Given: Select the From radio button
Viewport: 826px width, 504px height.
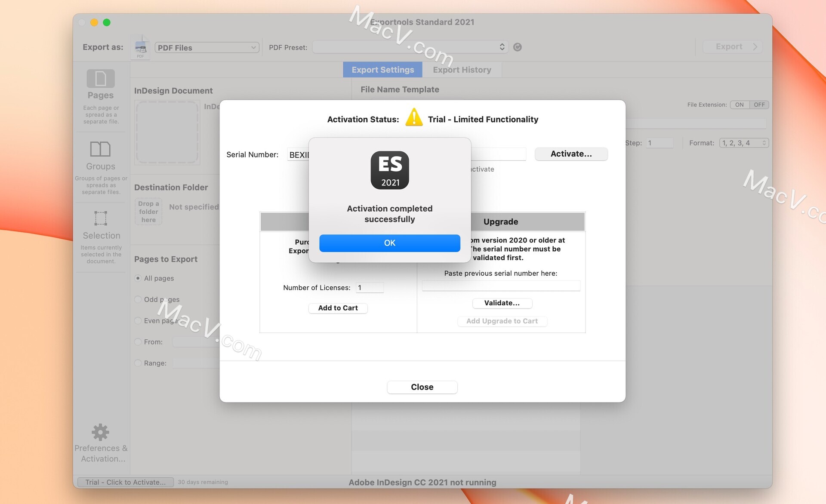Looking at the screenshot, I should [138, 342].
